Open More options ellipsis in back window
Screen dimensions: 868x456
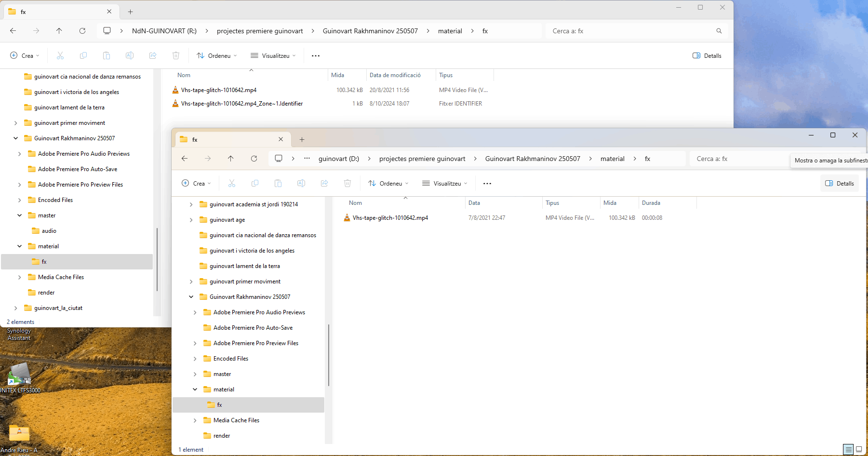[x=316, y=56]
